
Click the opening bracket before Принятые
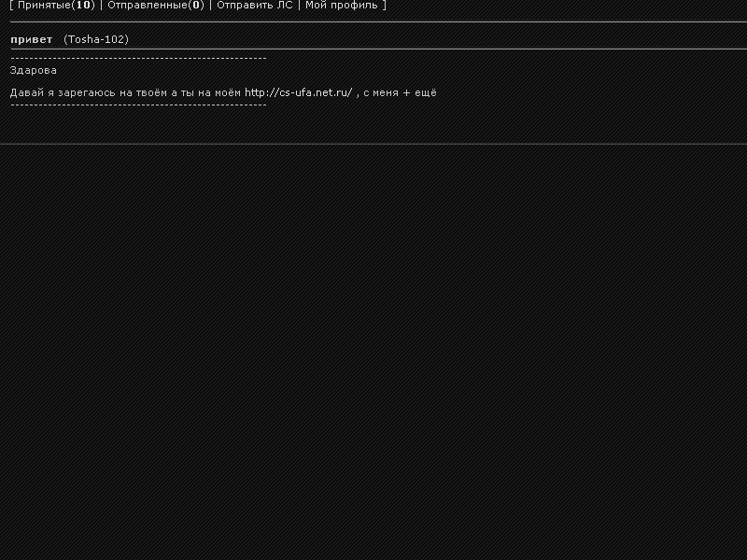click(11, 6)
